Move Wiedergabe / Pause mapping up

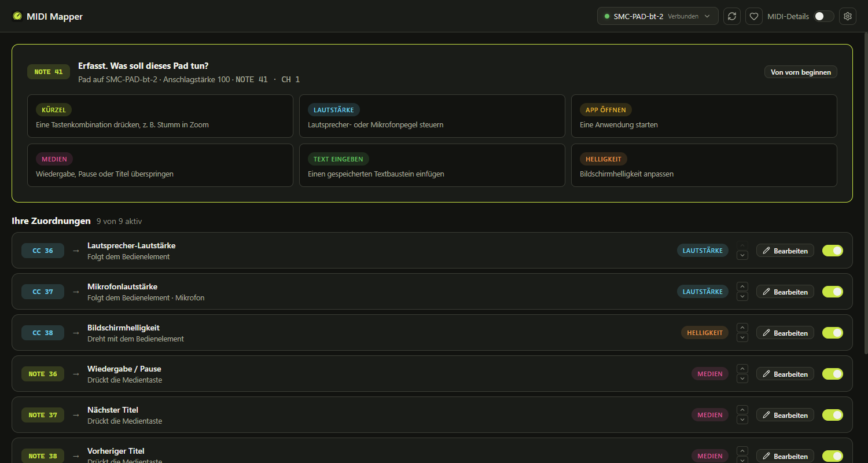tap(742, 369)
